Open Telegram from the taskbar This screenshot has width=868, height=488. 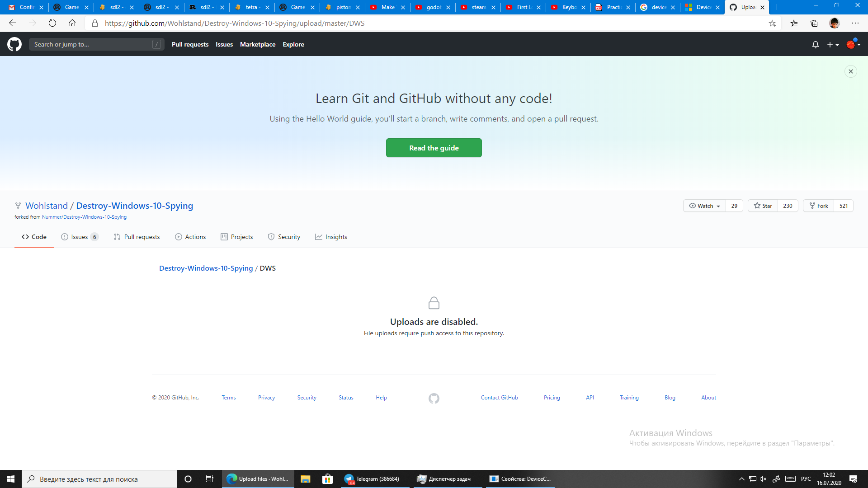tap(374, 479)
